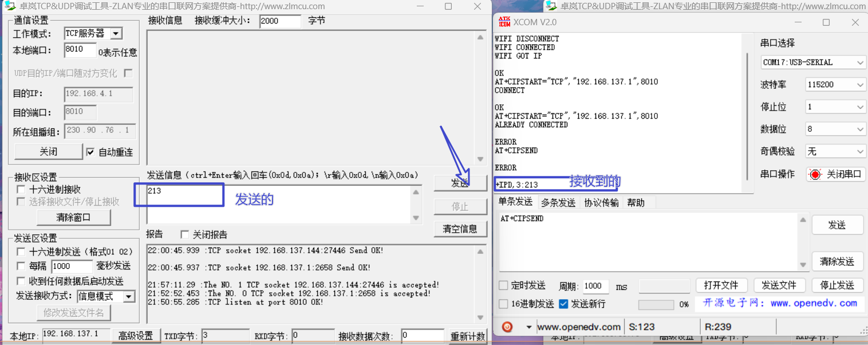Disable 自动重连 checkbox
The image size is (868, 345).
point(90,151)
